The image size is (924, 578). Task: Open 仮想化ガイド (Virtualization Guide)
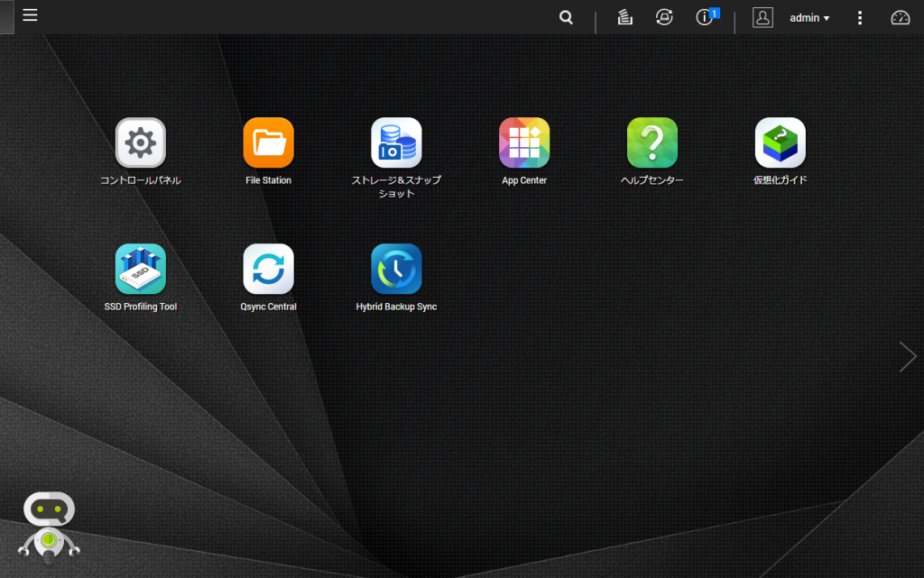pyautogui.click(x=780, y=142)
